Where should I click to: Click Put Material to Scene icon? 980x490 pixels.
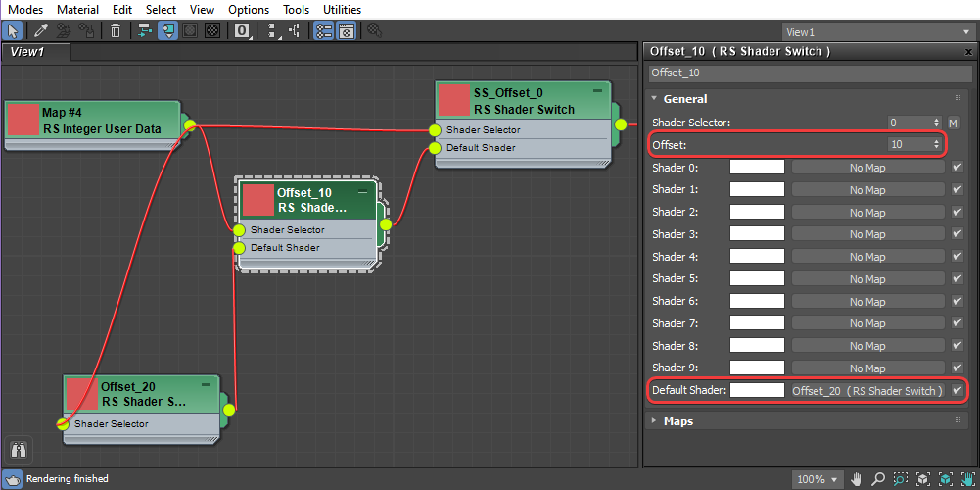[x=64, y=30]
